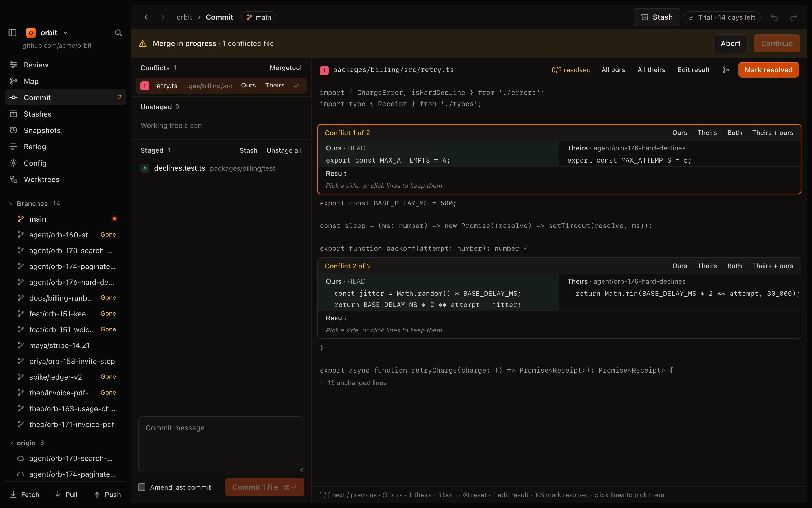Image resolution: width=812 pixels, height=508 pixels.
Task: Go back with the left arrow
Action: 146,17
